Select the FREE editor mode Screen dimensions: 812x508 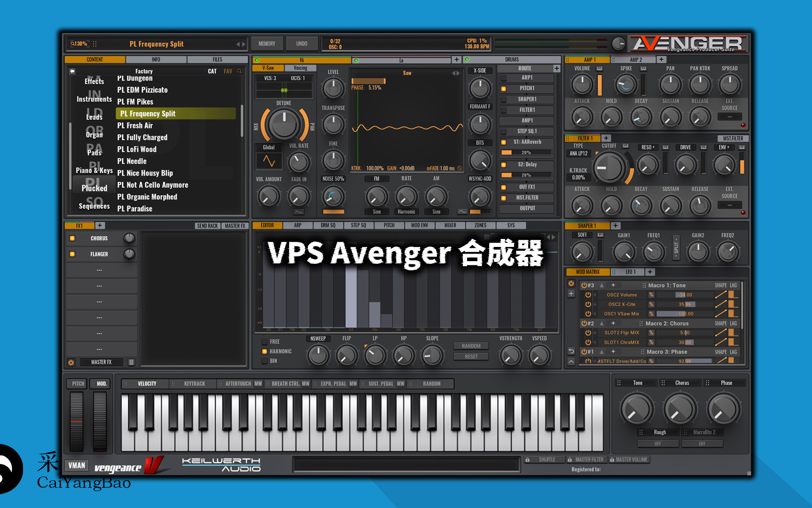tap(265, 342)
